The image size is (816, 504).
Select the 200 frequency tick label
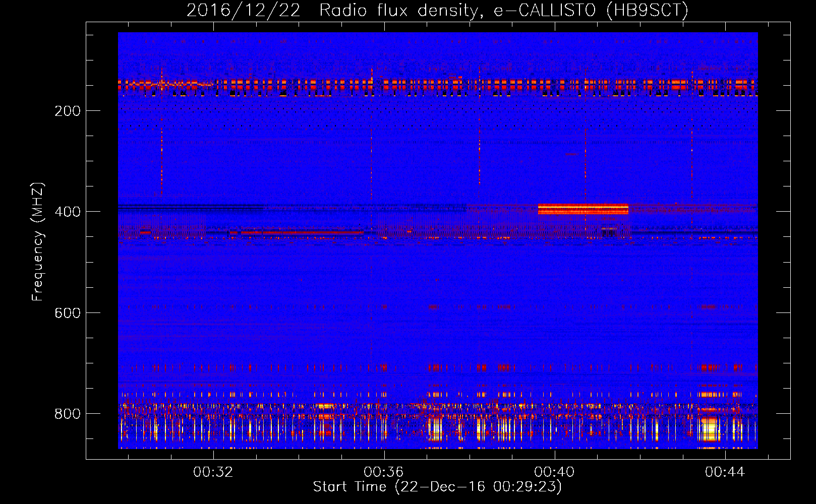(x=68, y=111)
